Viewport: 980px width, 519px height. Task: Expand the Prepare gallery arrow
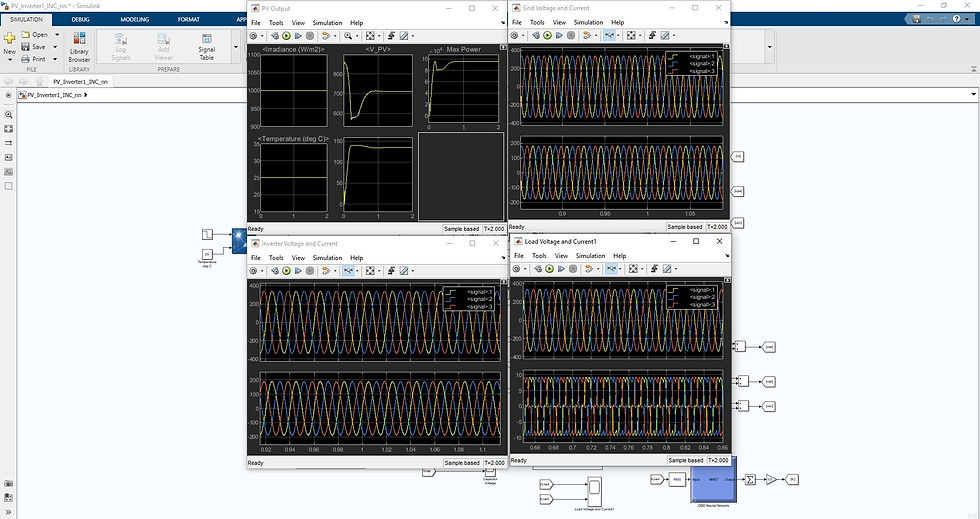(x=236, y=47)
